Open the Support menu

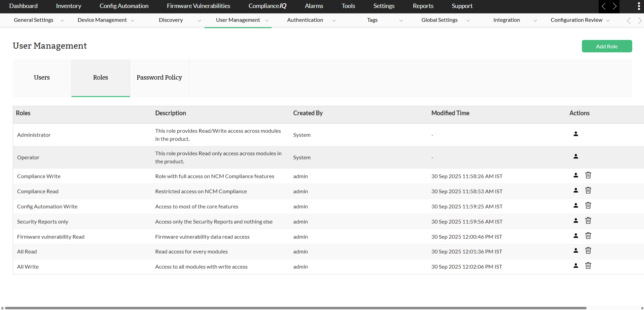point(462,6)
